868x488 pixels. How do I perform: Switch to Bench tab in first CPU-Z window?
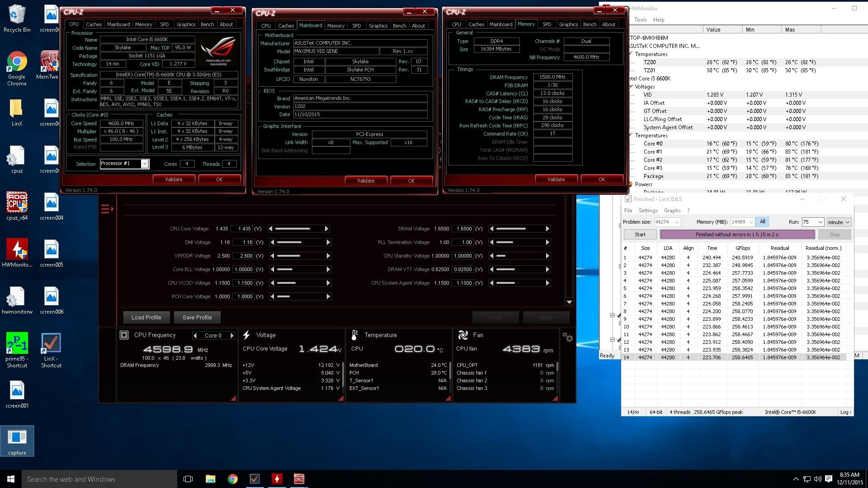(208, 24)
